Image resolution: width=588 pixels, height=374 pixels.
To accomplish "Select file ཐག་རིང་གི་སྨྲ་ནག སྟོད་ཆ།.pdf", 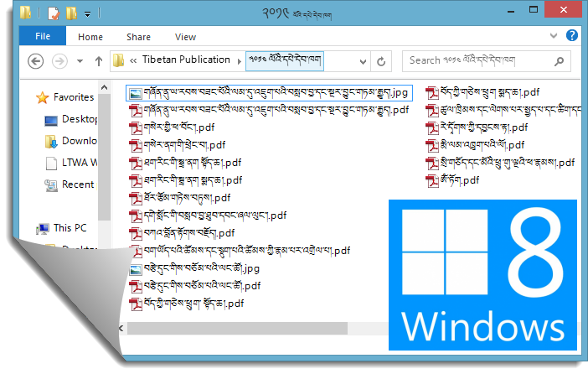I will pos(185,163).
